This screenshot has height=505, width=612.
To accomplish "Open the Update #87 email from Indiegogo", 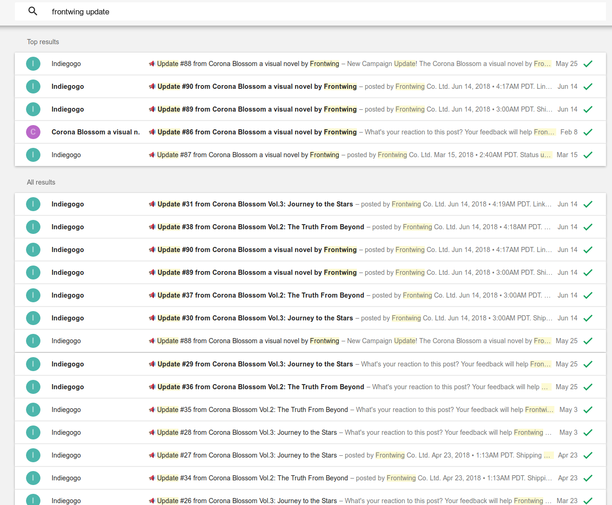I will coord(340,155).
